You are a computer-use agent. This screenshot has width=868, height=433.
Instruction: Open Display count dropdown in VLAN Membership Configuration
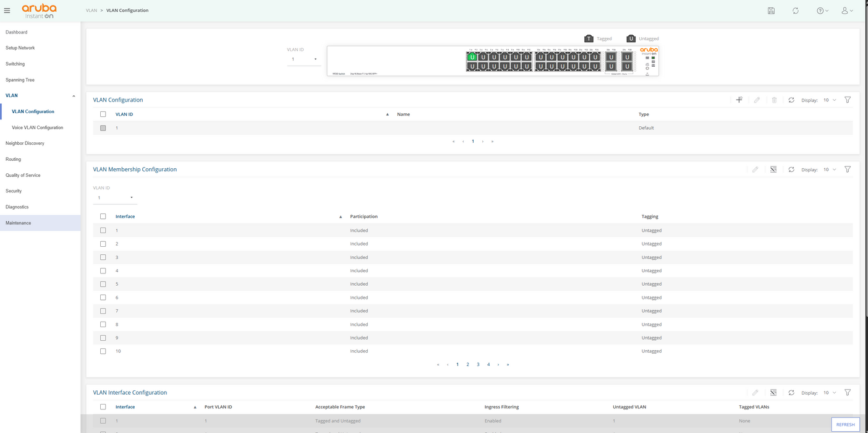pyautogui.click(x=830, y=169)
